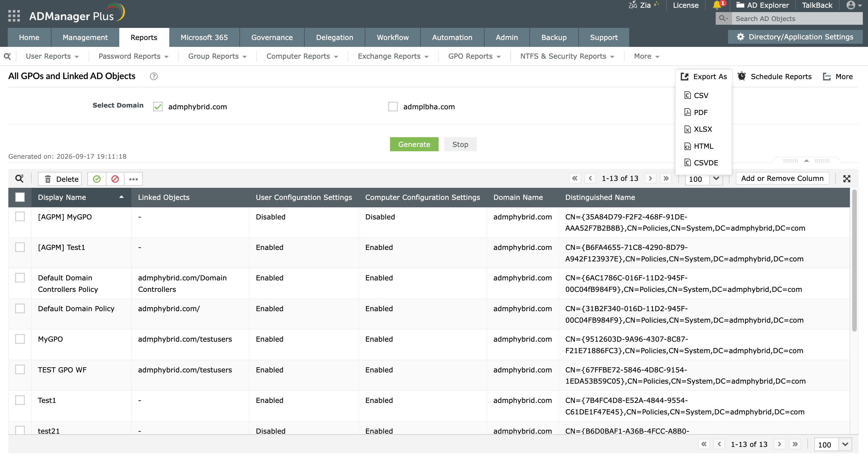The image size is (868, 463).
Task: Expand the Exchange Reports dropdown
Action: coord(393,56)
